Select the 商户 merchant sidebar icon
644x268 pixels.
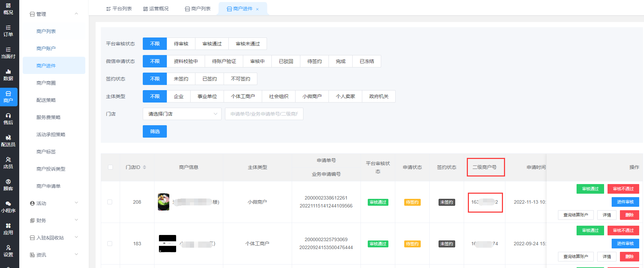[8, 97]
